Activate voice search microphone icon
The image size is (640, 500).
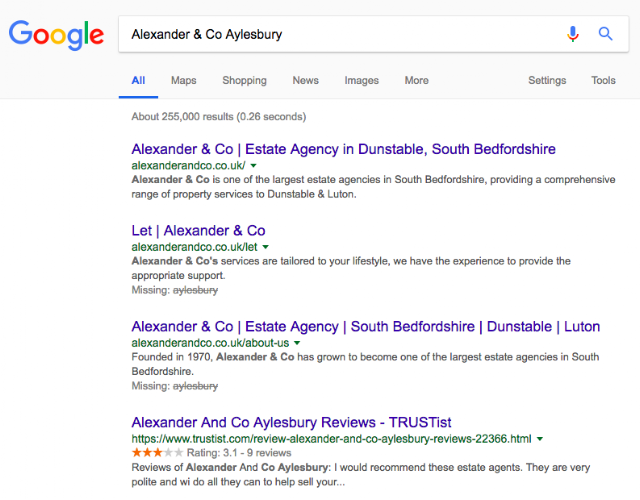pyautogui.click(x=573, y=34)
